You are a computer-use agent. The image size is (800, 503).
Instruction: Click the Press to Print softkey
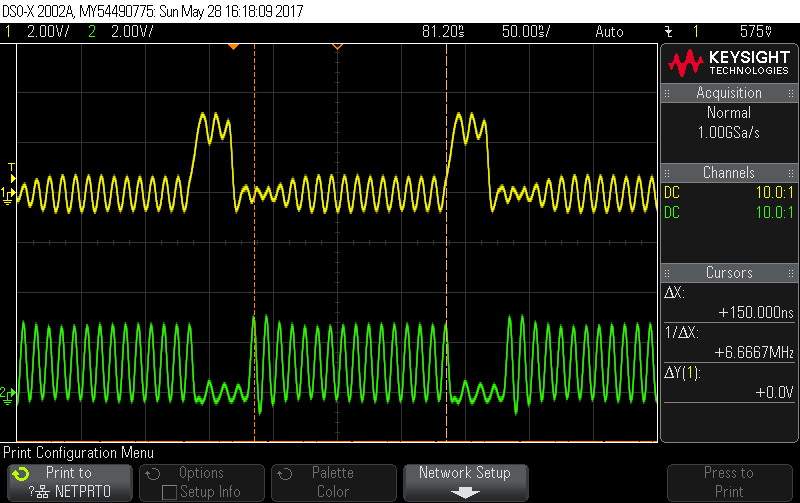[730, 482]
